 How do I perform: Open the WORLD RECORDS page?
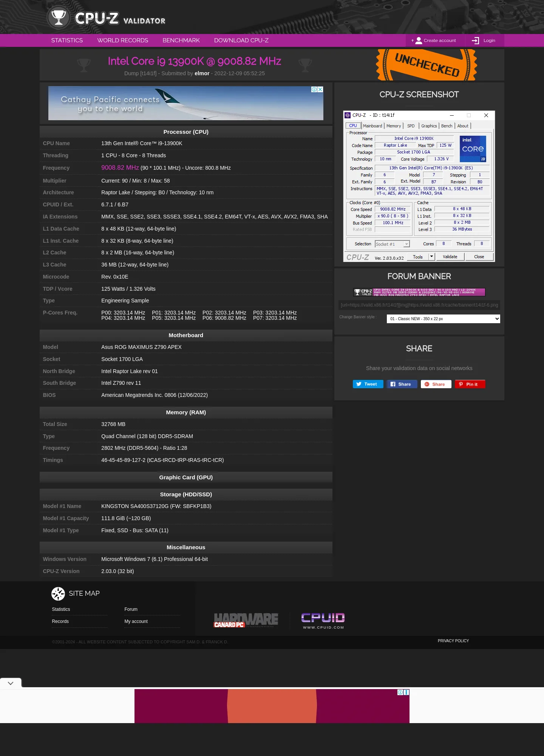[122, 40]
